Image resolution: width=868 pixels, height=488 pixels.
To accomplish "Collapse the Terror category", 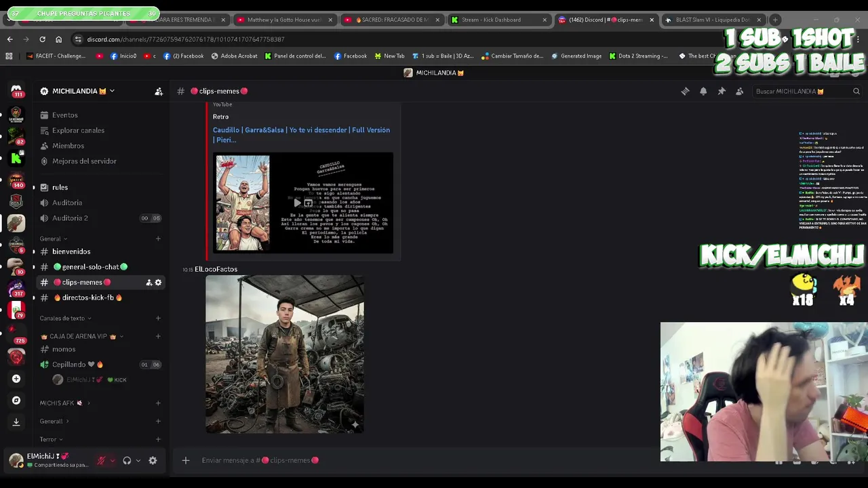I will pos(51,439).
